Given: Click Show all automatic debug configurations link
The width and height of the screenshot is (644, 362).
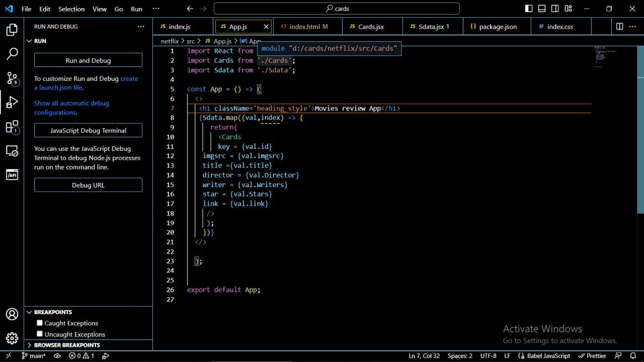Looking at the screenshot, I should point(71,108).
